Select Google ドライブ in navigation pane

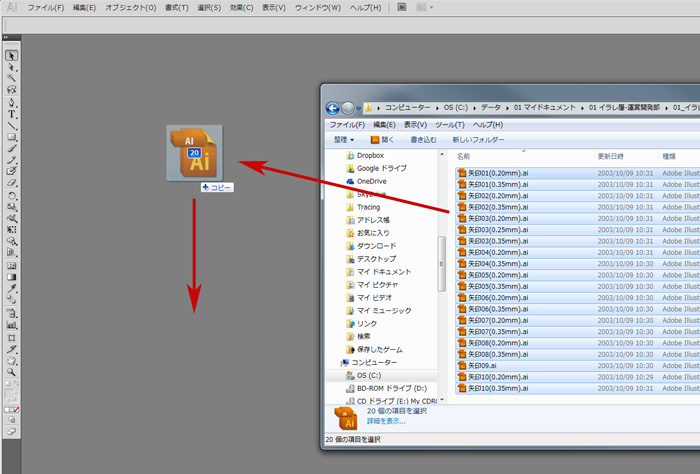pos(376,168)
